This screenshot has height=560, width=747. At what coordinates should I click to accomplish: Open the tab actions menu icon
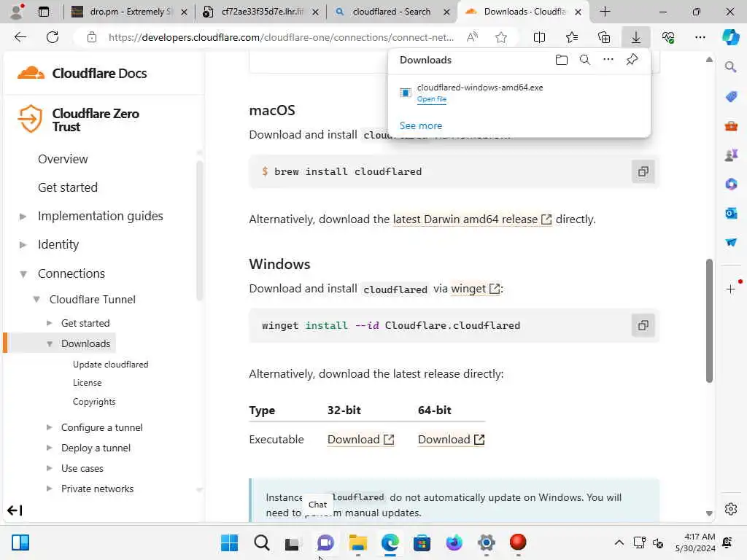[x=44, y=12]
